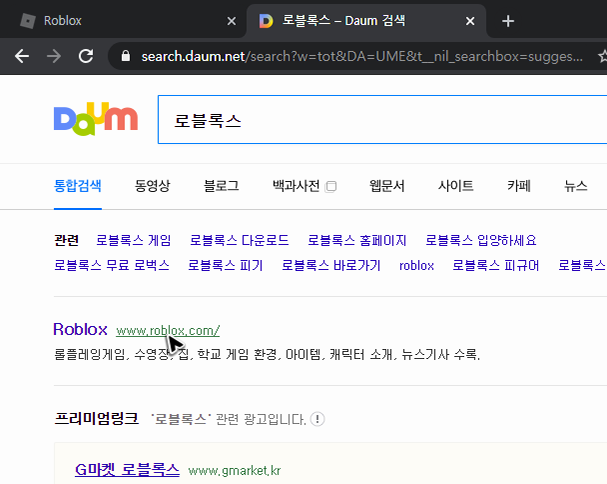Switch to the 동영상 tab
The height and width of the screenshot is (484, 607).
(152, 186)
